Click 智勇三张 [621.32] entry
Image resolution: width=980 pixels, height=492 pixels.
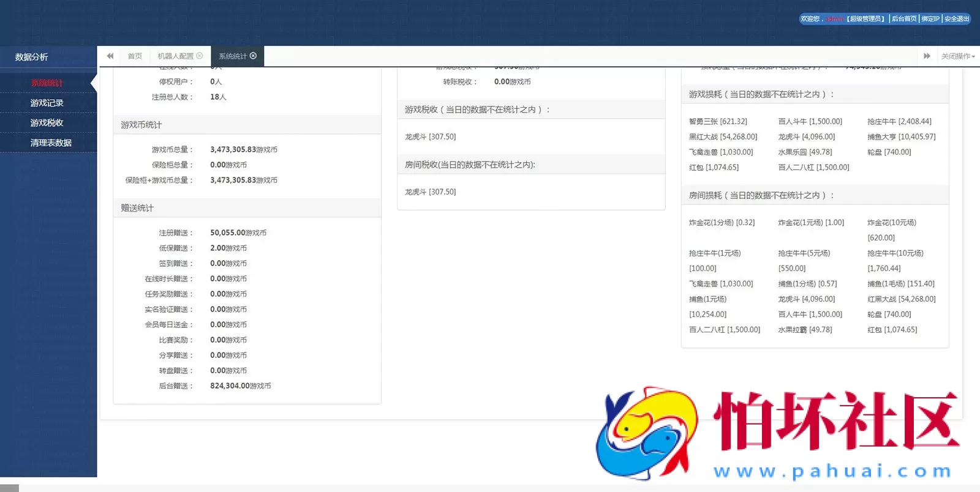coord(718,121)
